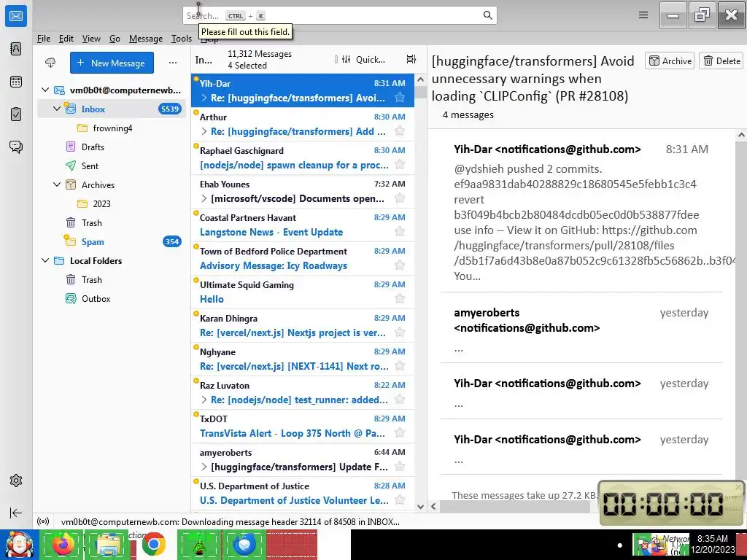The height and width of the screenshot is (560, 747).
Task: Click the Start button with Santa
Action: coord(19,545)
